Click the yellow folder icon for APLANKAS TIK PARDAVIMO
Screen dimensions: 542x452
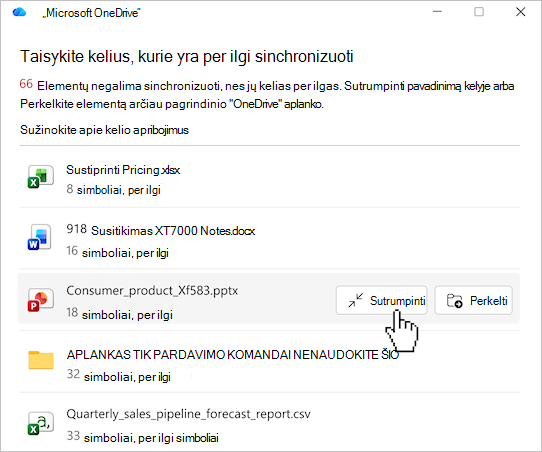[x=41, y=360]
